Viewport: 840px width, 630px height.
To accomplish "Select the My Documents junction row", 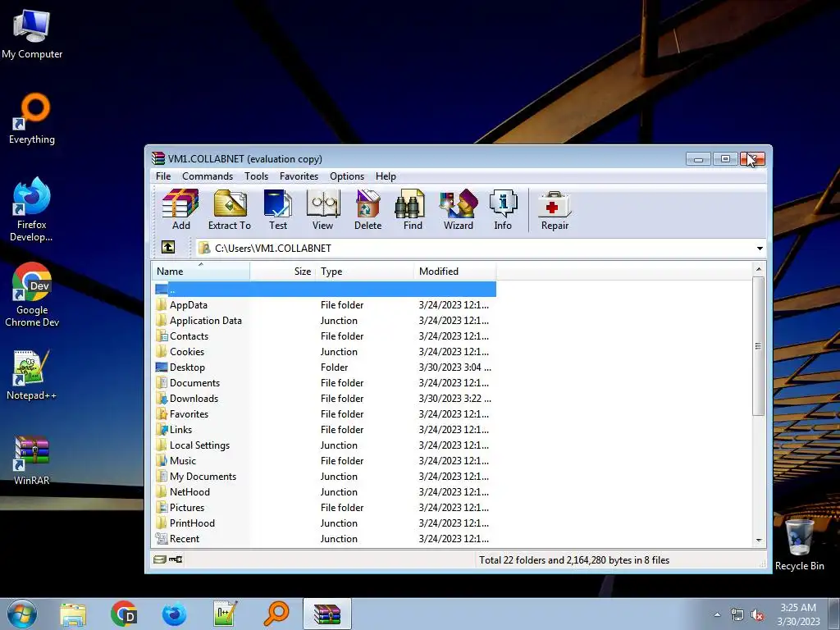I will pos(325,477).
